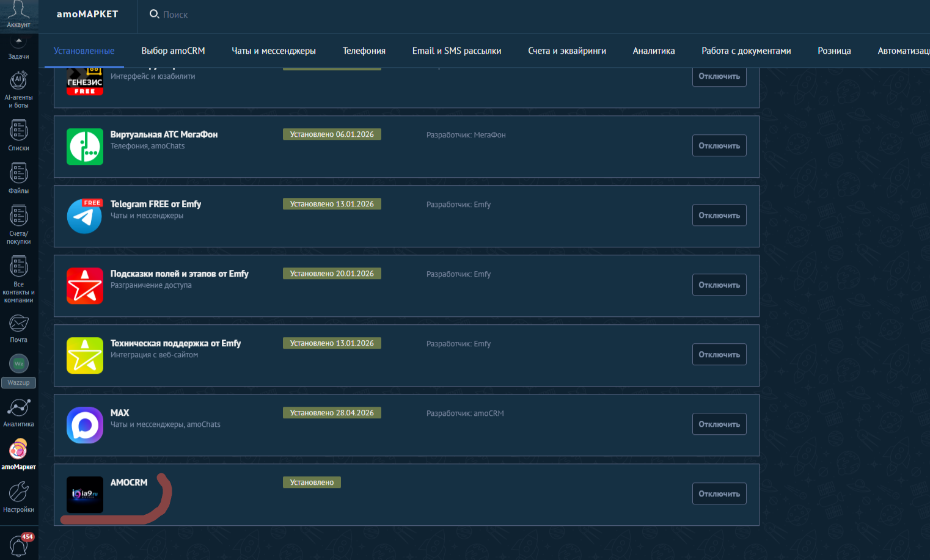Image resolution: width=930 pixels, height=560 pixels.
Task: Disable Telegram FREE от Emfy widget
Action: pyautogui.click(x=719, y=215)
